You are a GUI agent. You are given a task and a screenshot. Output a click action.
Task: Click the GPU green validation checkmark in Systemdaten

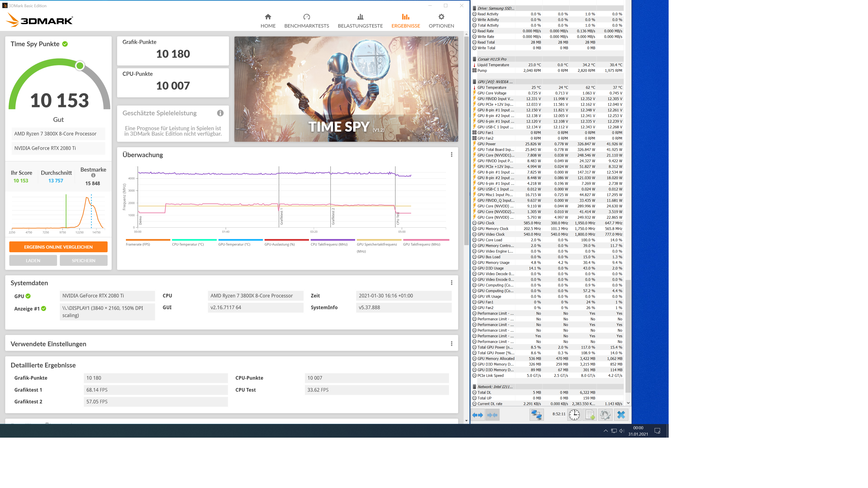click(28, 296)
